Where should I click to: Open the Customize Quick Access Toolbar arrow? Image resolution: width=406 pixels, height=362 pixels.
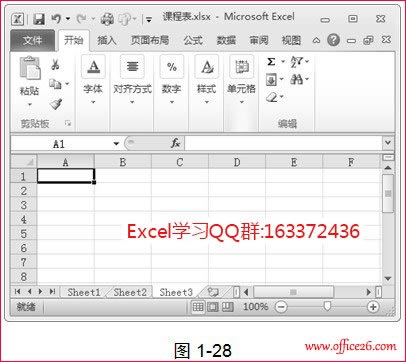[x=148, y=20]
